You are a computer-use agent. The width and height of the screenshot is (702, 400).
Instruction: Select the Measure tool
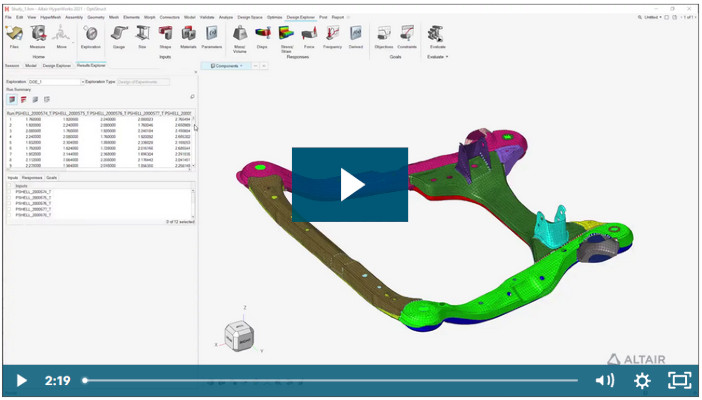coord(38,37)
